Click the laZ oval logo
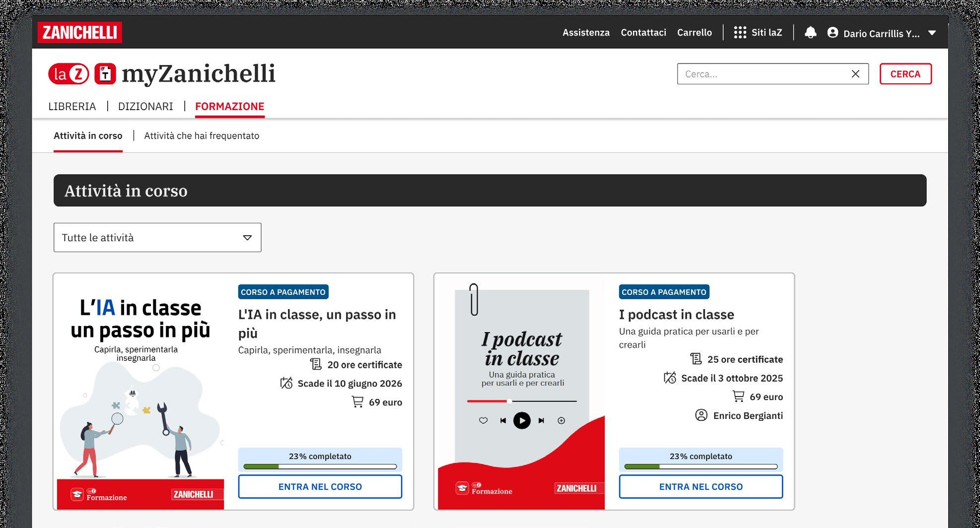 69,74
